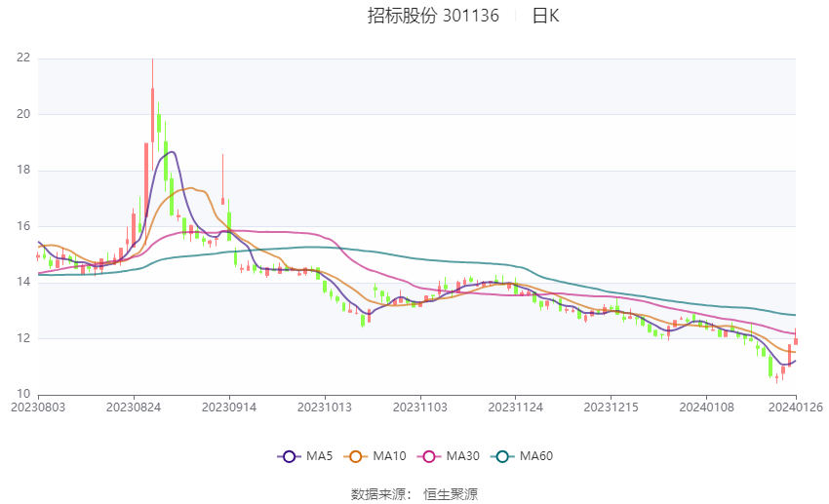Select the chart title 招标股份 301136
The width and height of the screenshot is (829, 504).
(x=433, y=16)
